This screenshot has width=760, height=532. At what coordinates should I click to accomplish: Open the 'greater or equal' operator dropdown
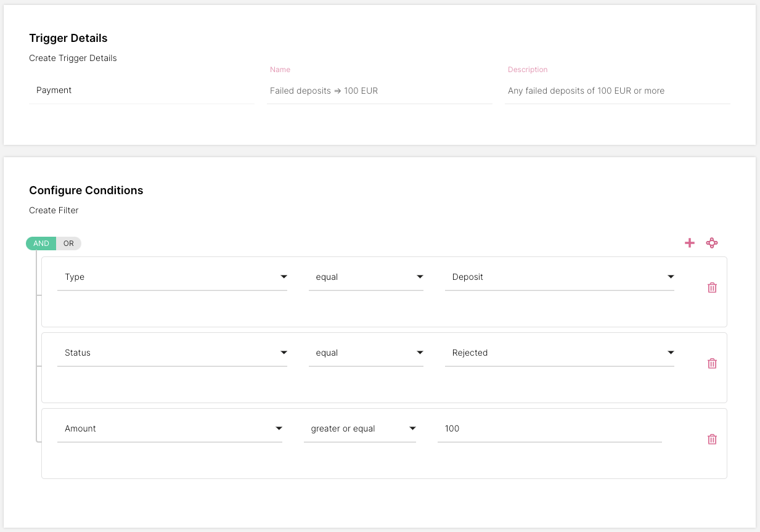pos(360,429)
